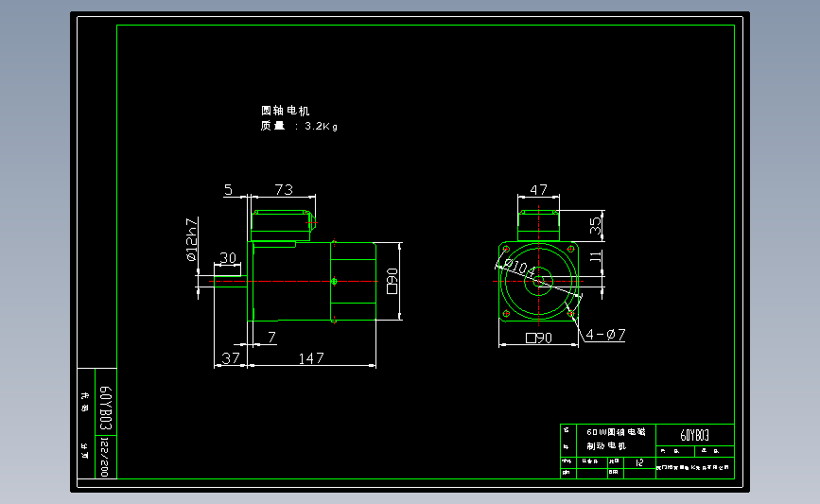The width and height of the screenshot is (820, 504).
Task: Select the '5' dimension on side view
Action: [x=228, y=189]
